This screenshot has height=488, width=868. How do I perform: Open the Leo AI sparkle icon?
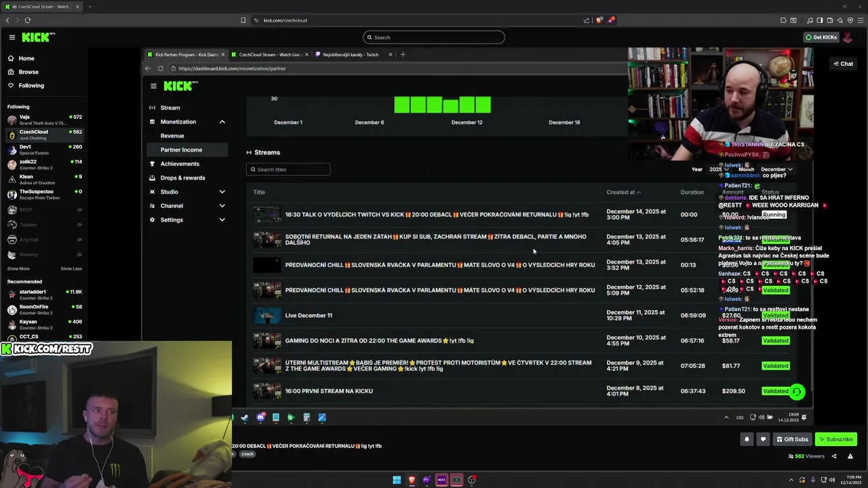[840, 20]
